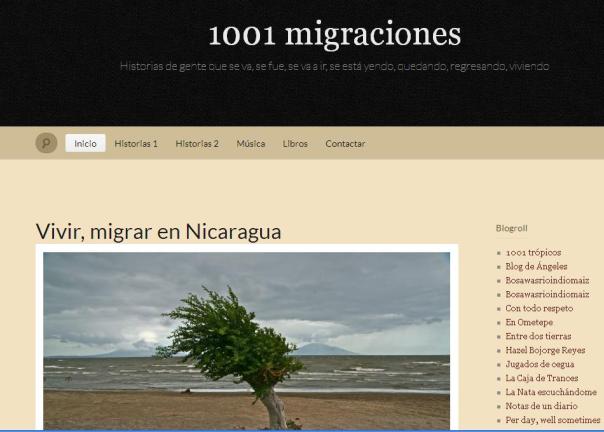The image size is (604, 432).
Task: Visit La Nata escuchándome blog
Action: [x=551, y=392]
